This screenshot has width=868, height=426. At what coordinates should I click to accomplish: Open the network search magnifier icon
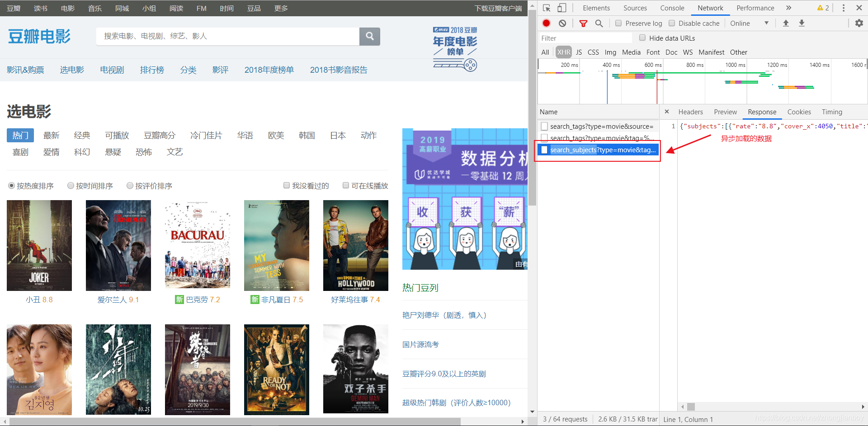click(599, 23)
